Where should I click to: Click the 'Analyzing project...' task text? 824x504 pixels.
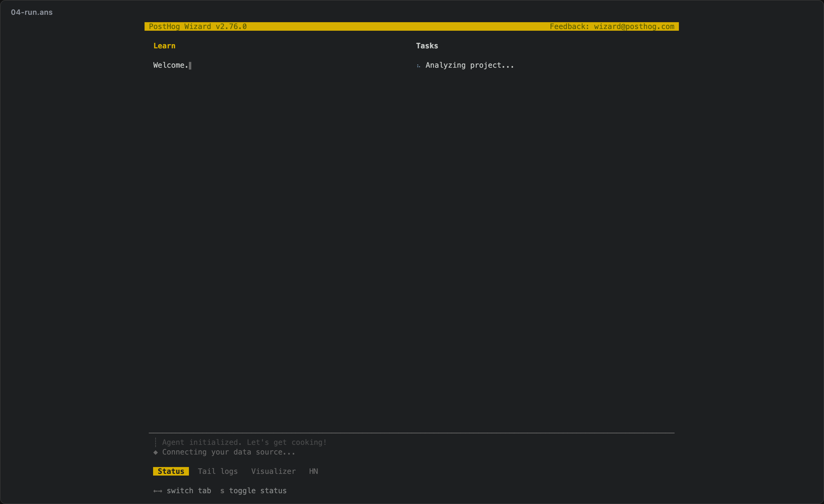469,65
